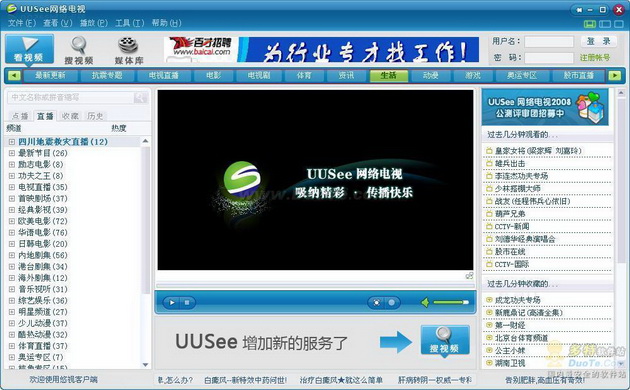630x390 pixels.
Task: Select the 股市直播 category tab
Action: (x=578, y=76)
